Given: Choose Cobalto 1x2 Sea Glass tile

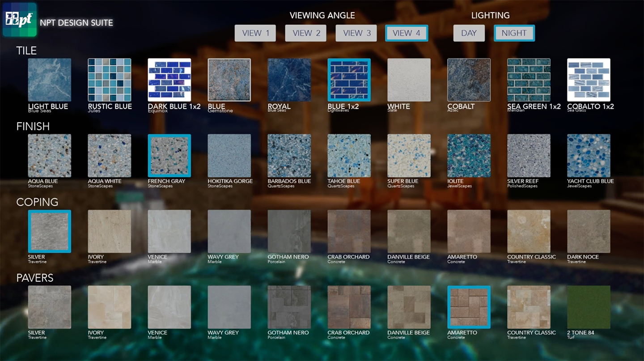Looking at the screenshot, I should [589, 80].
